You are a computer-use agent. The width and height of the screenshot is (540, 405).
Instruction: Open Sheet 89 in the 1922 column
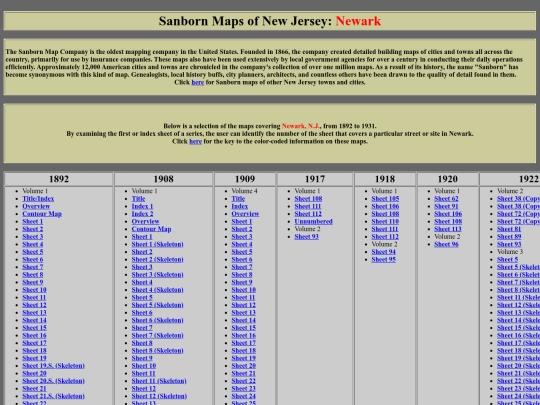point(509,237)
